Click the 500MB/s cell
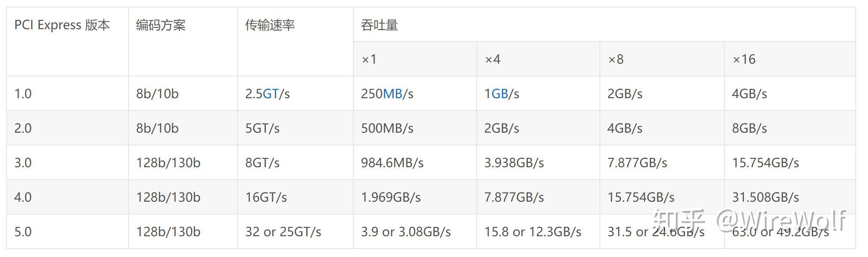The width and height of the screenshot is (868, 257). pos(387,128)
